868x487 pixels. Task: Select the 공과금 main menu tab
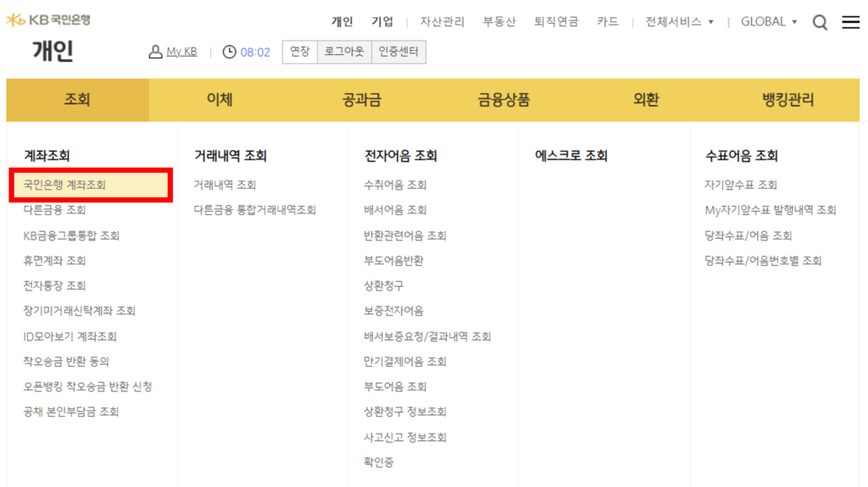[x=362, y=100]
